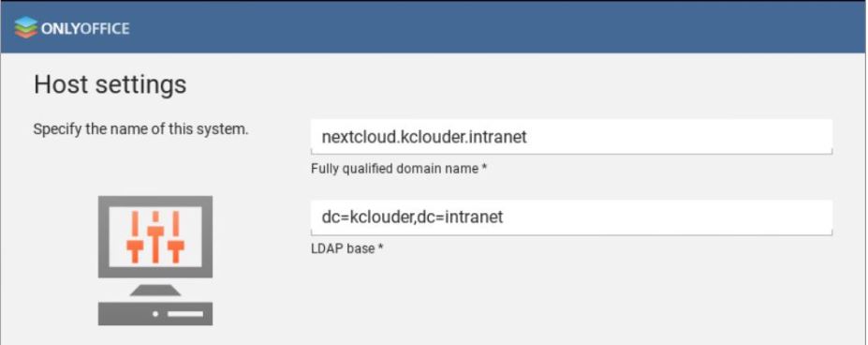Click the white dot on the computer base
This screenshot has width=868, height=345.
coord(155,314)
